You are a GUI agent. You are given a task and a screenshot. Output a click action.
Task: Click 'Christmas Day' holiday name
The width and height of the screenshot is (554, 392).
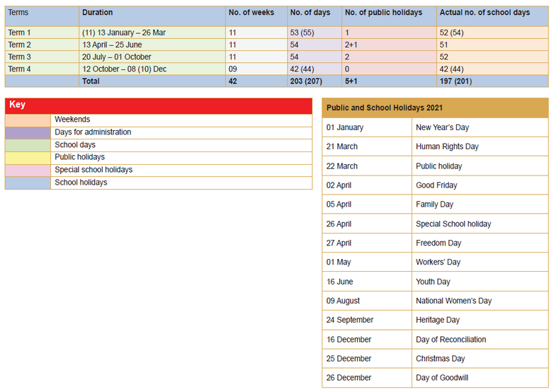tap(440, 359)
